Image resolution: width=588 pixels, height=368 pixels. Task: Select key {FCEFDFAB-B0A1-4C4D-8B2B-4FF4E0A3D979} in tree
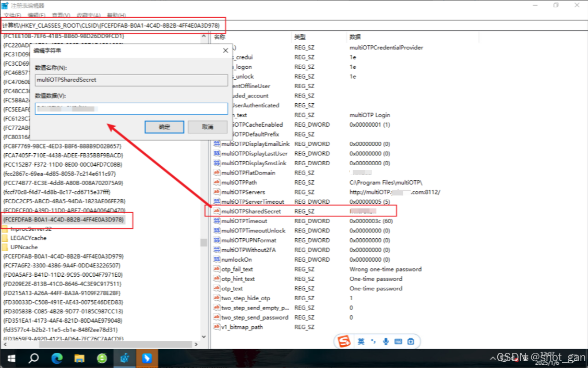coord(63,256)
